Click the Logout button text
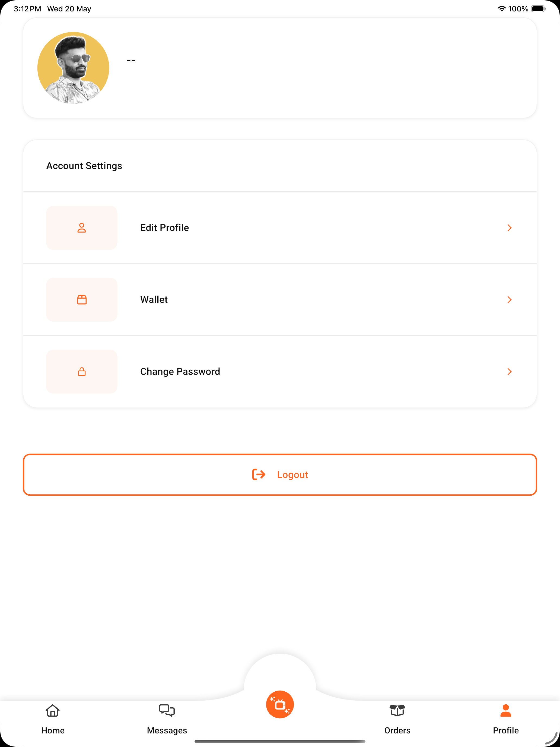 click(292, 474)
